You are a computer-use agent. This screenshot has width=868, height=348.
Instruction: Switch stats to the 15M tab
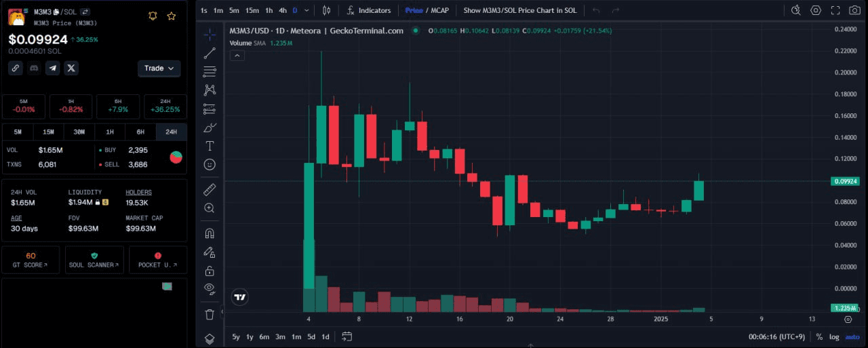click(x=48, y=132)
